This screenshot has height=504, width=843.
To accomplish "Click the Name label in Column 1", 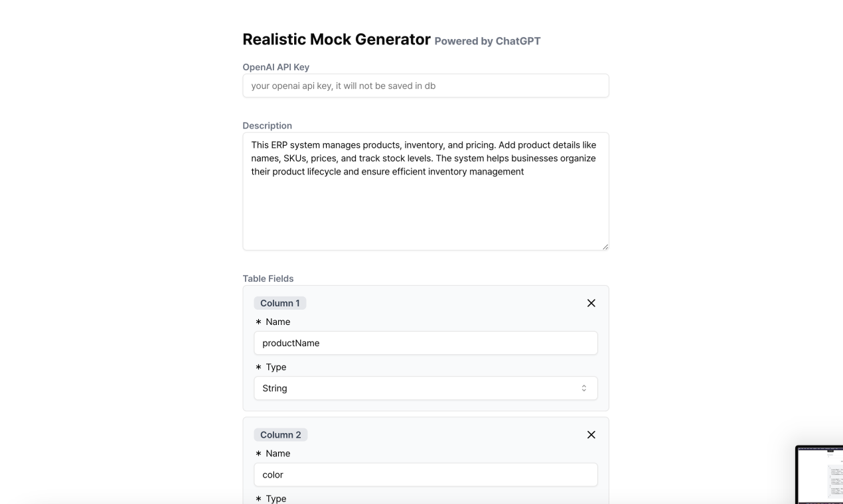I will (277, 322).
